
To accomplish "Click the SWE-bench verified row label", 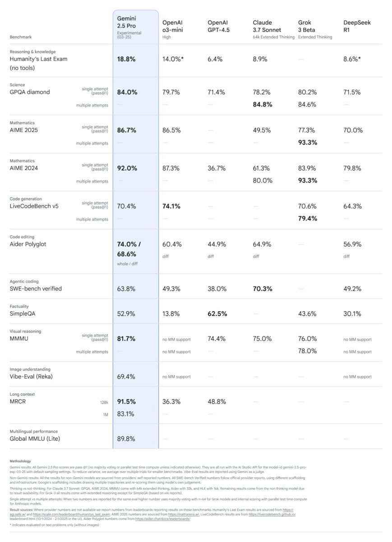I will click(36, 289).
